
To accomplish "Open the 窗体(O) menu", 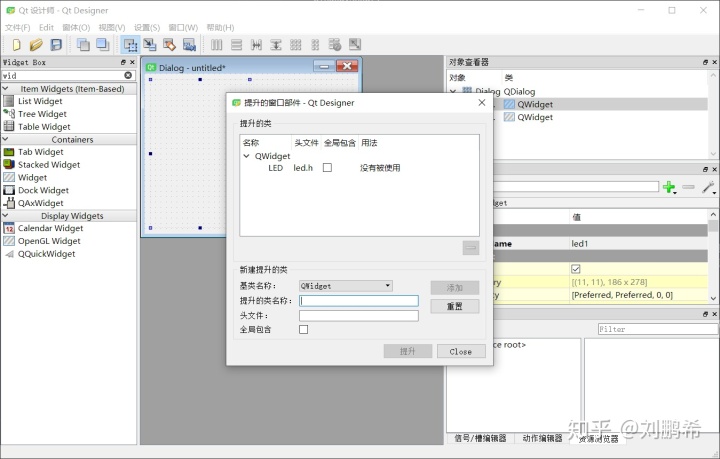I will (x=76, y=28).
